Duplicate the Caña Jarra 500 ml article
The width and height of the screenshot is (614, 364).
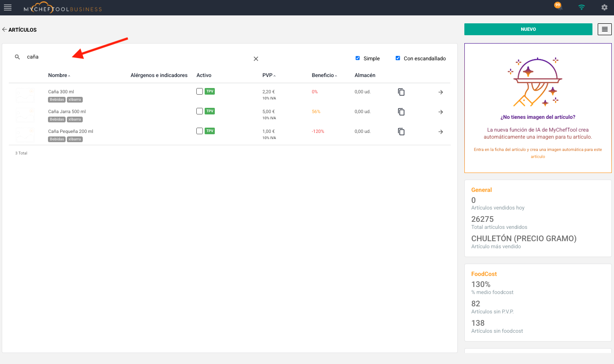(401, 112)
